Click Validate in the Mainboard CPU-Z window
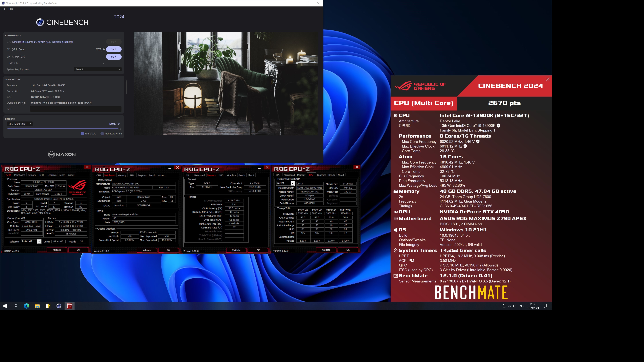The height and width of the screenshot is (362, 644). pos(147,250)
